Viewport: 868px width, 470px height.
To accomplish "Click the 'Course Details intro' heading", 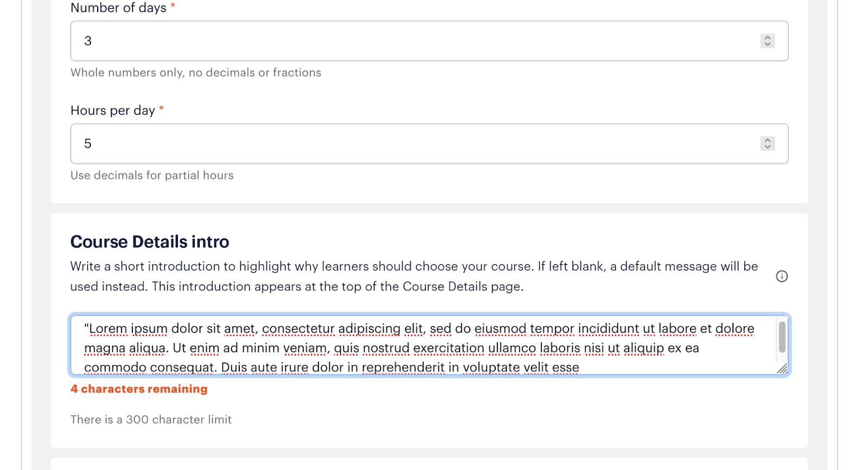I will pos(150,242).
